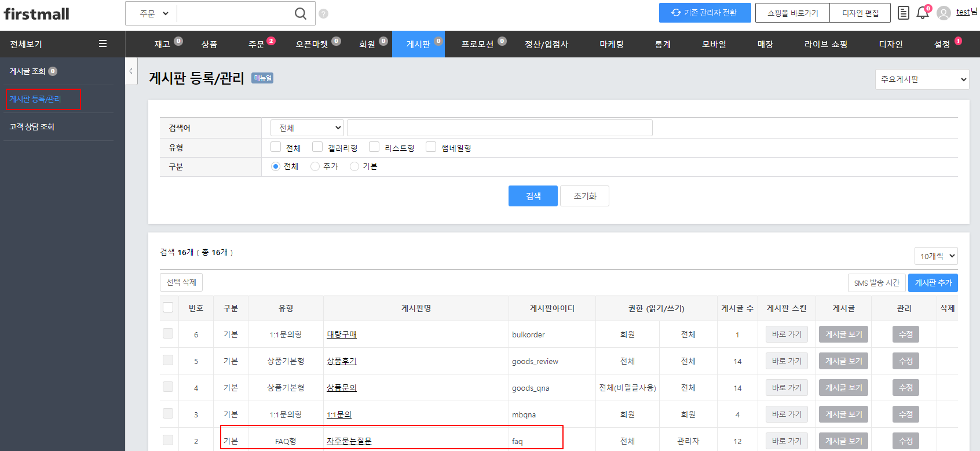Click the help question mark icon
The image size is (980, 451).
[x=324, y=13]
